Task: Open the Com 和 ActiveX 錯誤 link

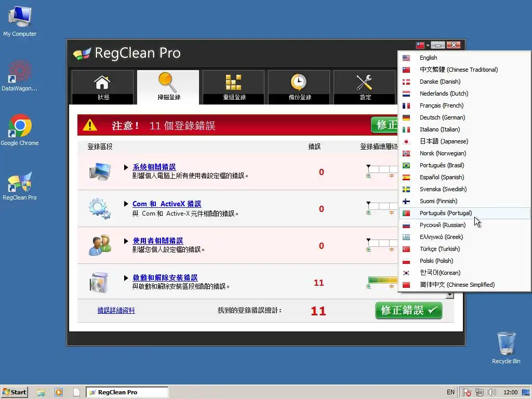Action: pos(167,204)
